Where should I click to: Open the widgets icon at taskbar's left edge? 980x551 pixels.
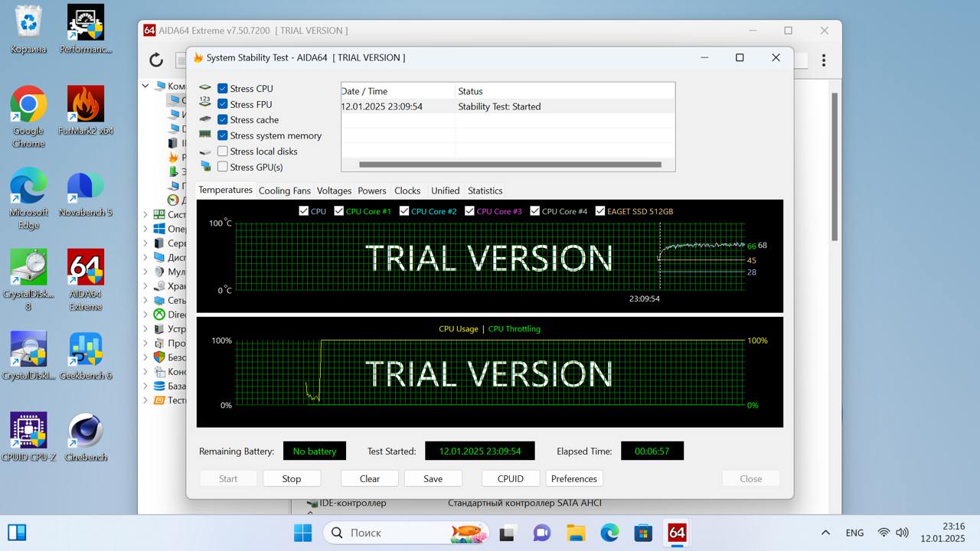pos(17,533)
